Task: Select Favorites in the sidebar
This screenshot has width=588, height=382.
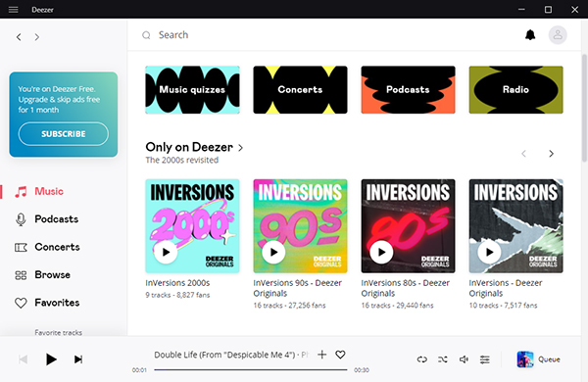Action: coord(57,303)
